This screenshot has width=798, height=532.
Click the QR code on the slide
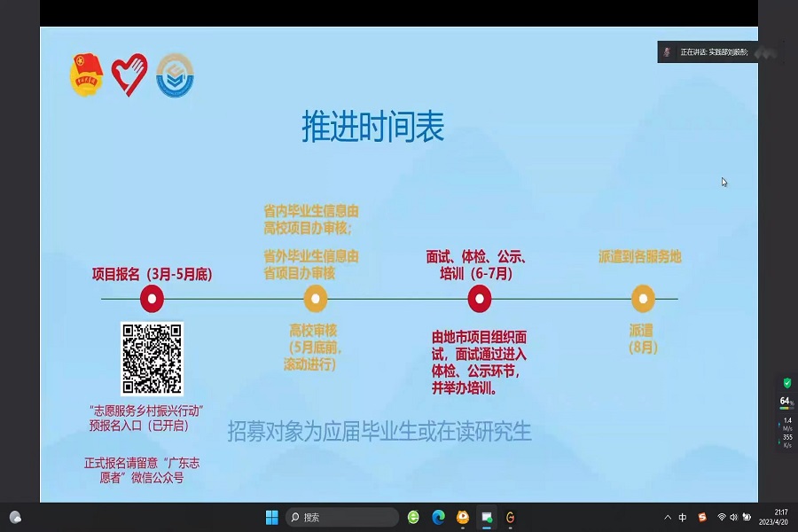152,358
